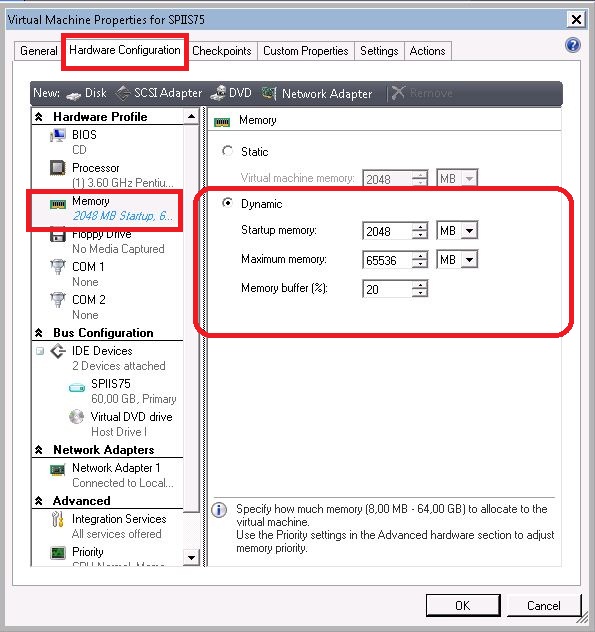Add a new Network Adapter
Screen dimensions: 595x632
[317, 93]
